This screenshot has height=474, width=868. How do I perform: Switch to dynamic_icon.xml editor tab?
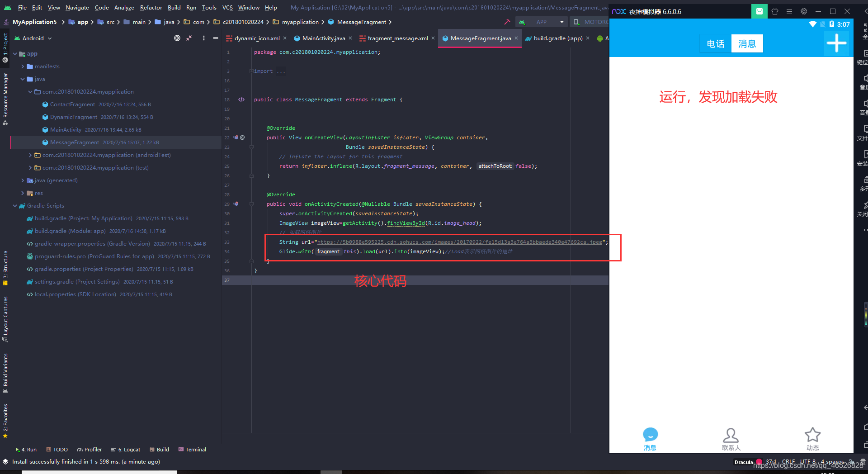click(257, 38)
